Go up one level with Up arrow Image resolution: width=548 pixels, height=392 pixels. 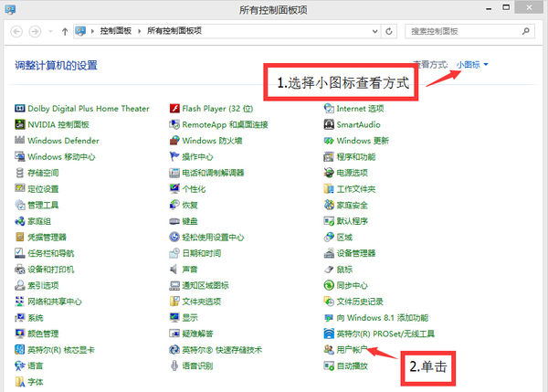tap(65, 31)
